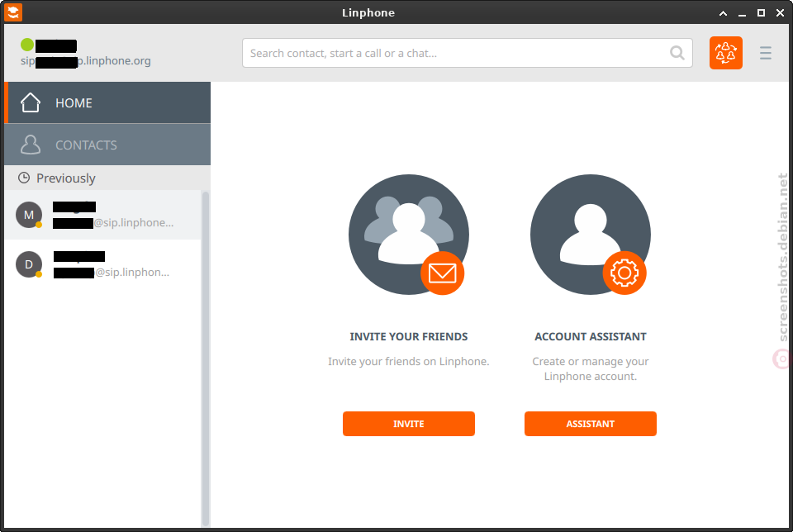Image resolution: width=793 pixels, height=532 pixels.
Task: Click the 'INVITE YOUR FRIENDS' heading
Action: click(409, 337)
